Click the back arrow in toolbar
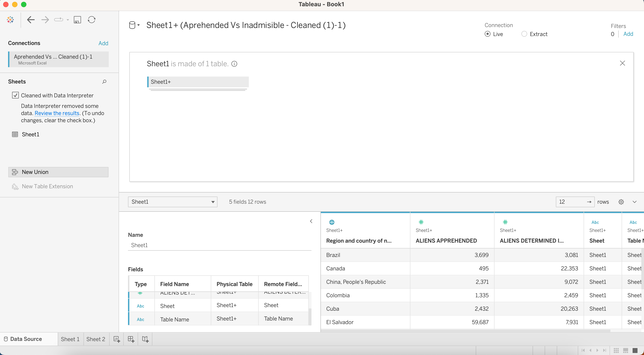Viewport: 644px width, 355px height. tap(30, 20)
